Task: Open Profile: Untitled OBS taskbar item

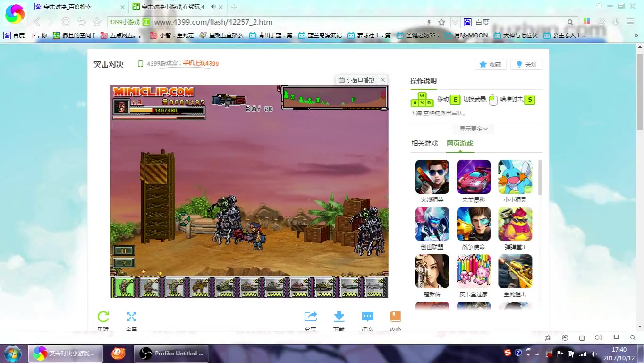Action: 171,353
